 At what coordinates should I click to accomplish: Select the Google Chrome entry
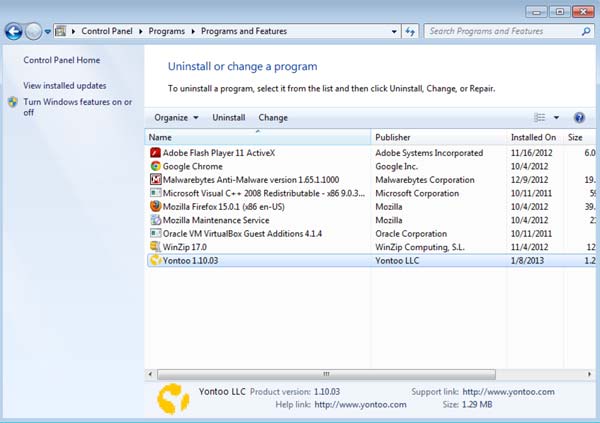tap(370, 166)
